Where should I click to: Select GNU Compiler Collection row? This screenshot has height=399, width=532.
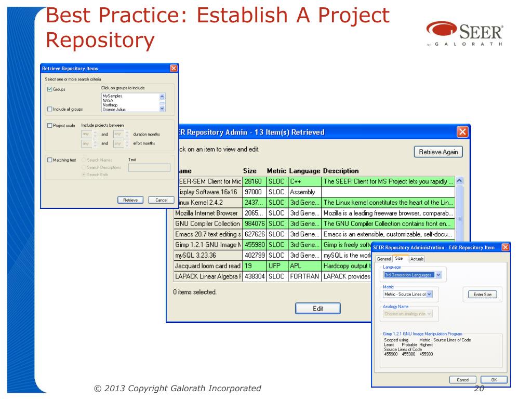tap(314, 223)
